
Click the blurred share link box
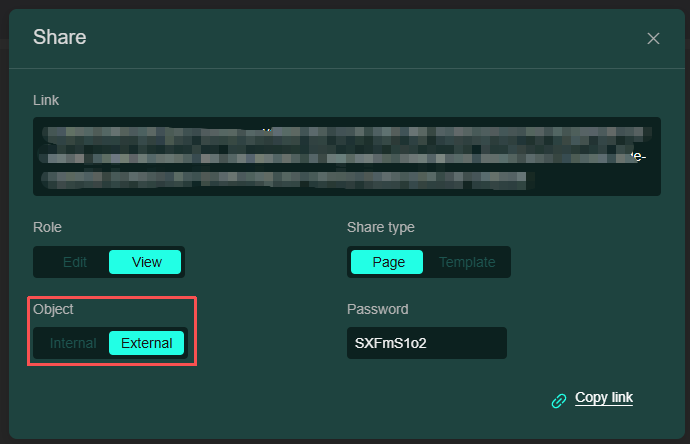(x=346, y=156)
